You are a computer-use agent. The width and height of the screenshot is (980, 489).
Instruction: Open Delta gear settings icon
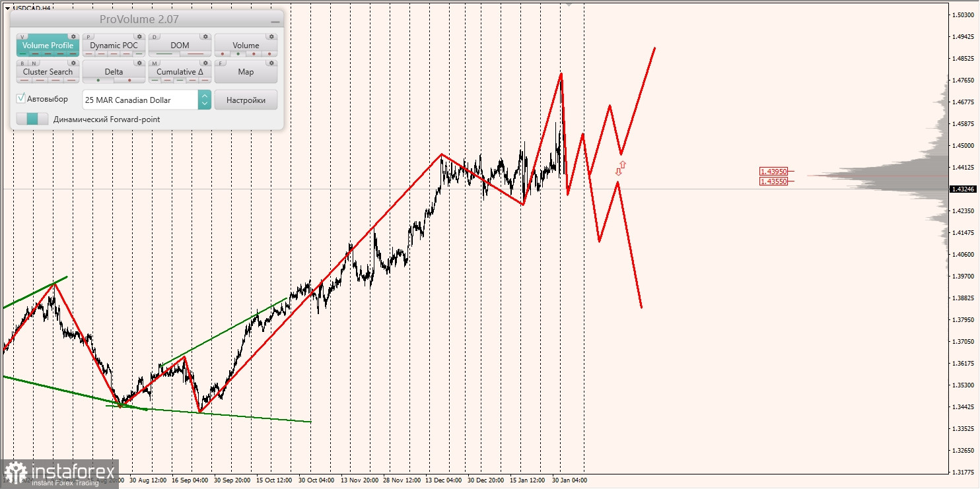[x=139, y=63]
